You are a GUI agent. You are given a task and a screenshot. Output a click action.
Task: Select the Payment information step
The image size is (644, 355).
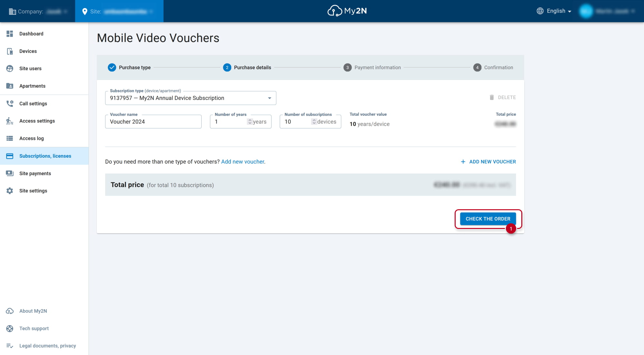point(372,67)
